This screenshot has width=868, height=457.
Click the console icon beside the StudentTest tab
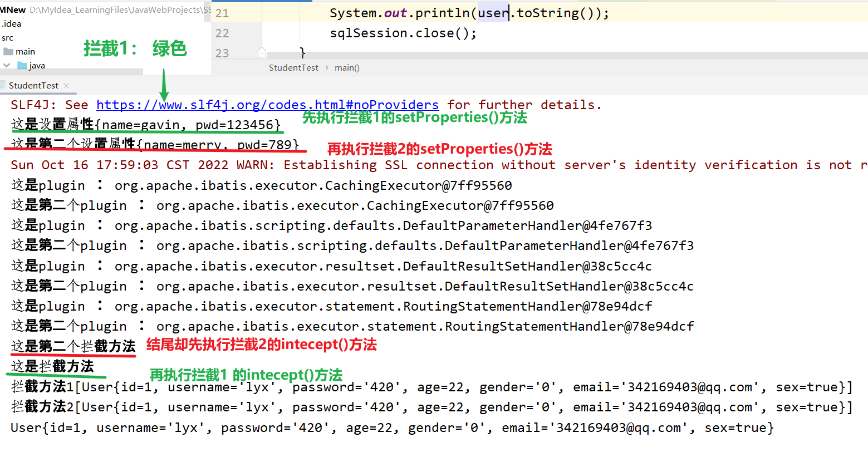click(3, 85)
